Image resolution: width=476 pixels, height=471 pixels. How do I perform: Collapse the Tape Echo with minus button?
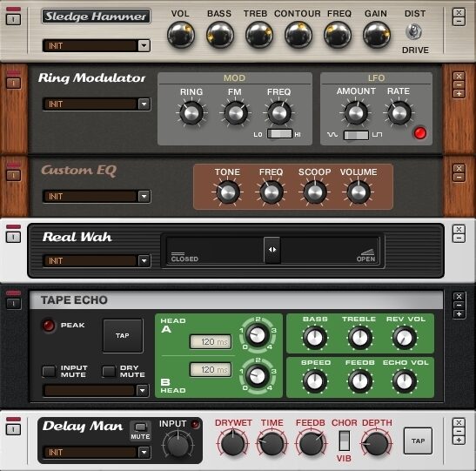pos(459,306)
